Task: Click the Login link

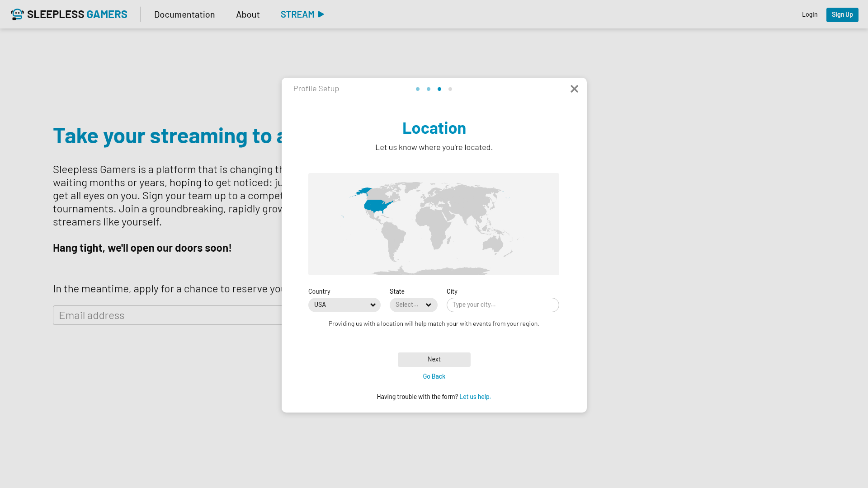Action: [809, 14]
